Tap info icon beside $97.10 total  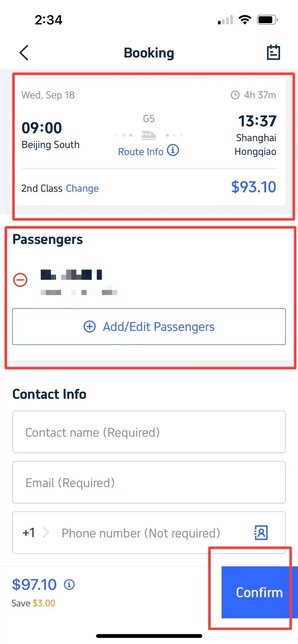point(69,584)
